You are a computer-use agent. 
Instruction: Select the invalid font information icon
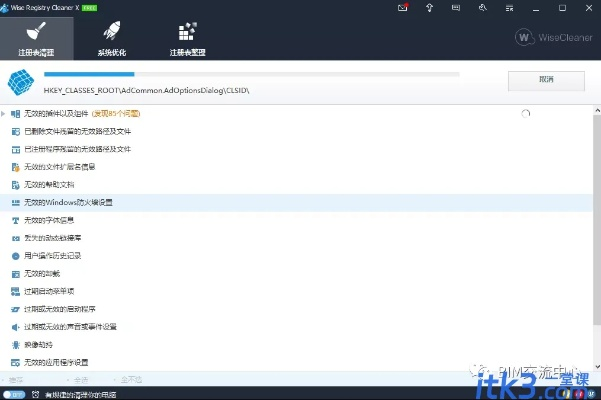(x=15, y=220)
